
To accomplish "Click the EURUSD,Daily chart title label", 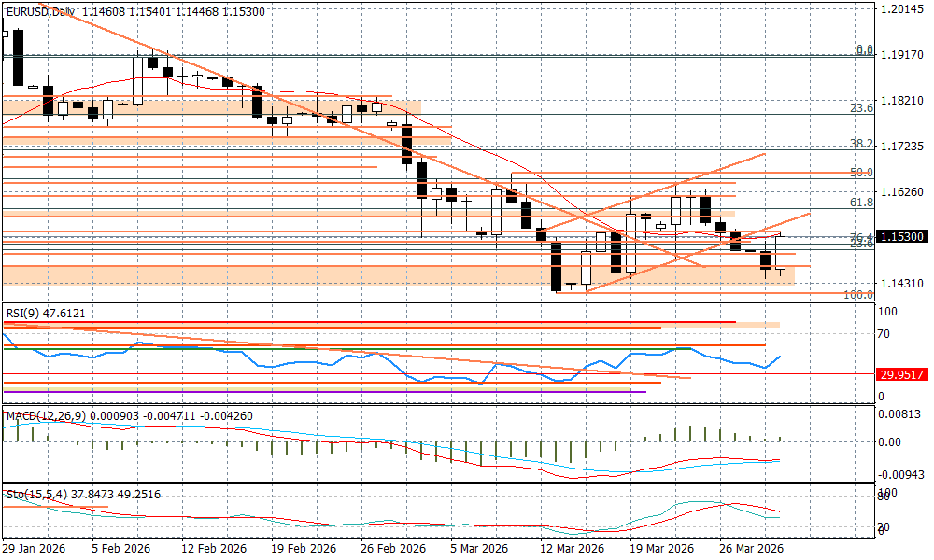I will tap(39, 11).
